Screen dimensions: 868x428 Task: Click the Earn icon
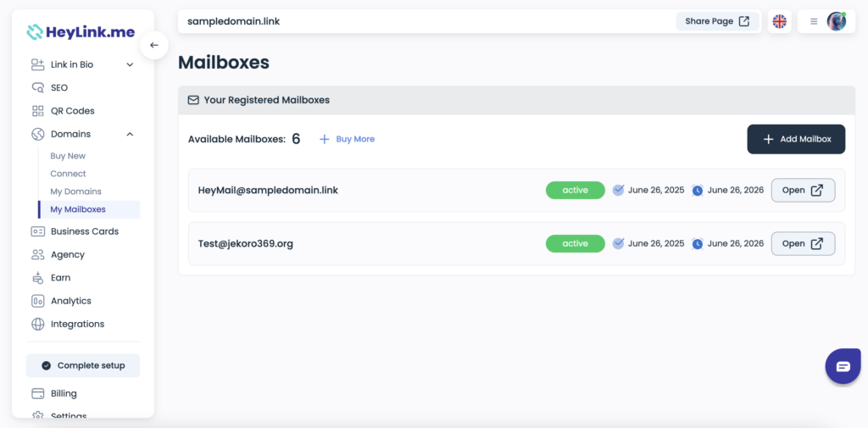(37, 277)
